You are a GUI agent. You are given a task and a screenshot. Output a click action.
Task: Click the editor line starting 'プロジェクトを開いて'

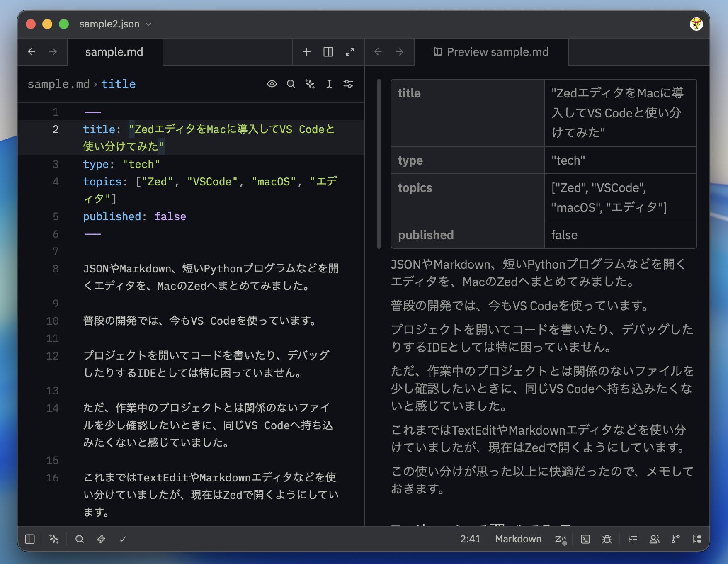click(x=207, y=364)
